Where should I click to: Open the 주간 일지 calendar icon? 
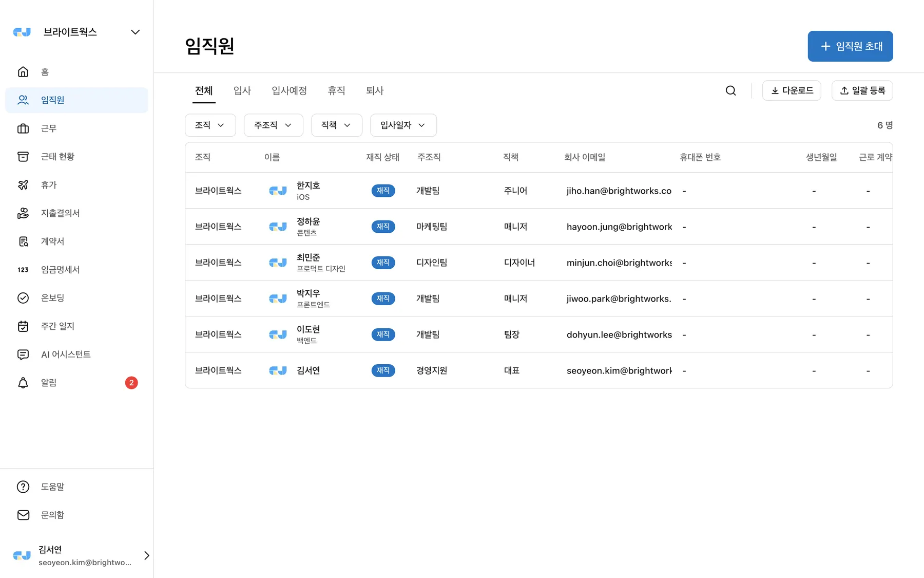23,326
